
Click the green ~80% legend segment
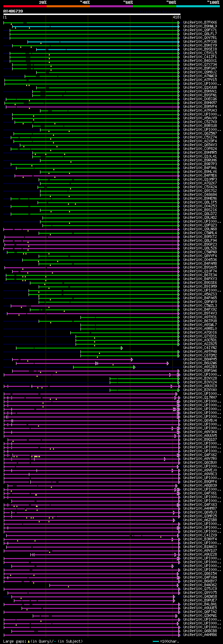pos(155,6)
